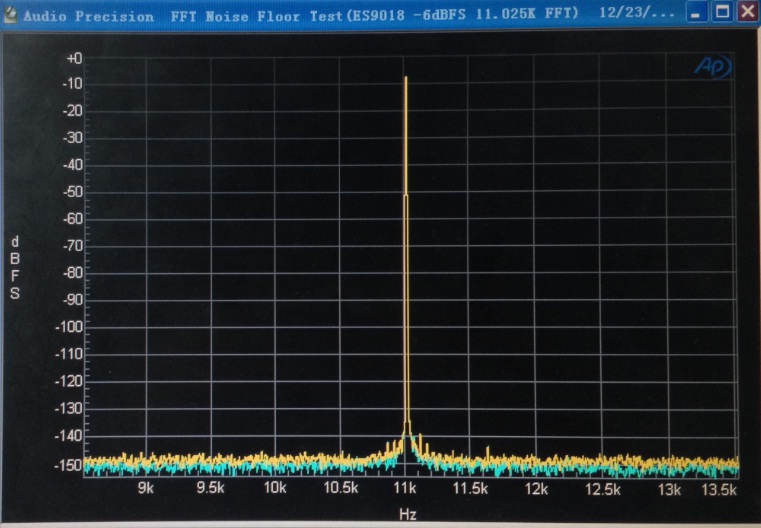Click the '-130' y-axis label
The width and height of the screenshot is (761, 528).
click(x=69, y=409)
